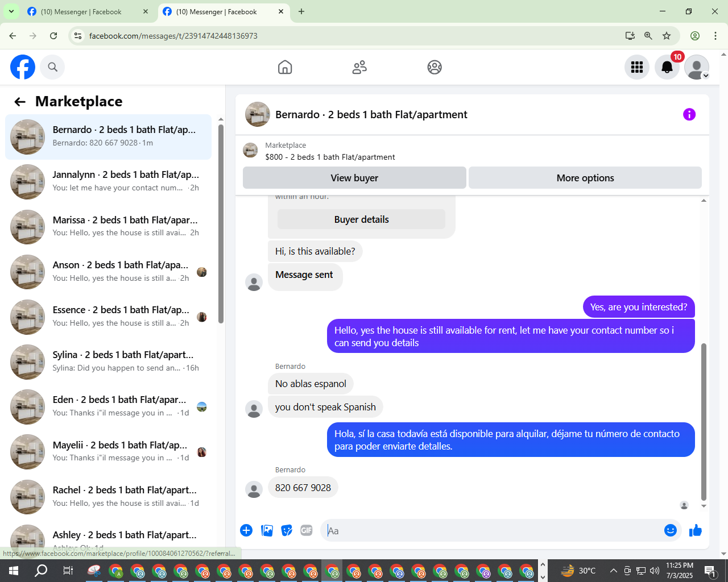Click the message input field

[492, 530]
